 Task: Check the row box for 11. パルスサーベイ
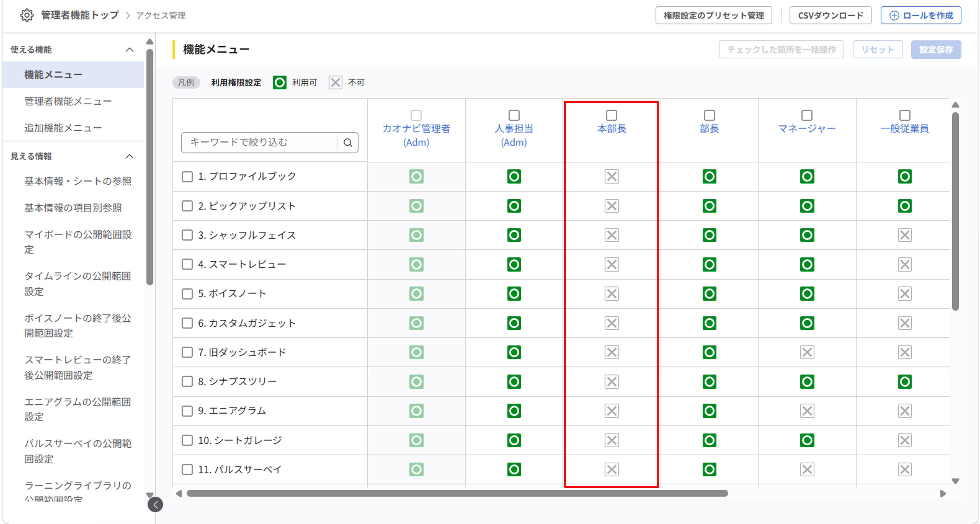(187, 469)
